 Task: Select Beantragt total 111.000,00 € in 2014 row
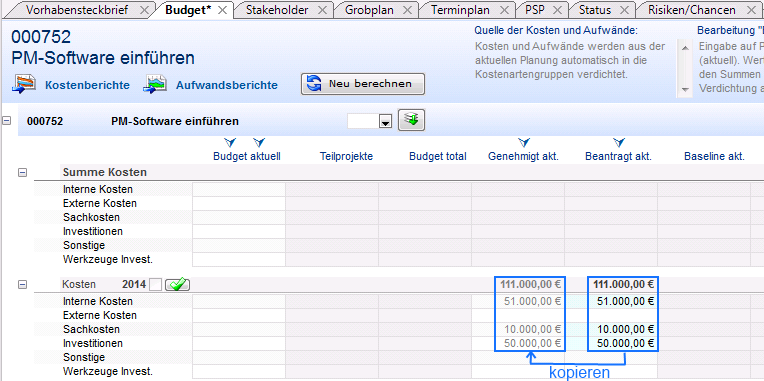tap(624, 284)
